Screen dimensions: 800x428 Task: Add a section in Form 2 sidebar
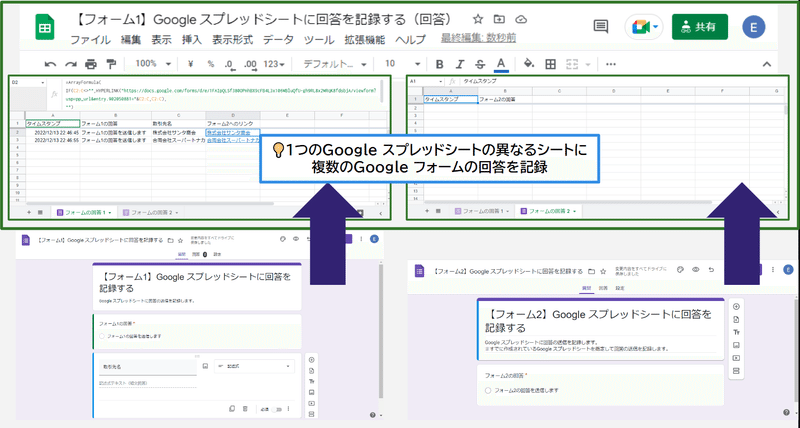tap(736, 371)
